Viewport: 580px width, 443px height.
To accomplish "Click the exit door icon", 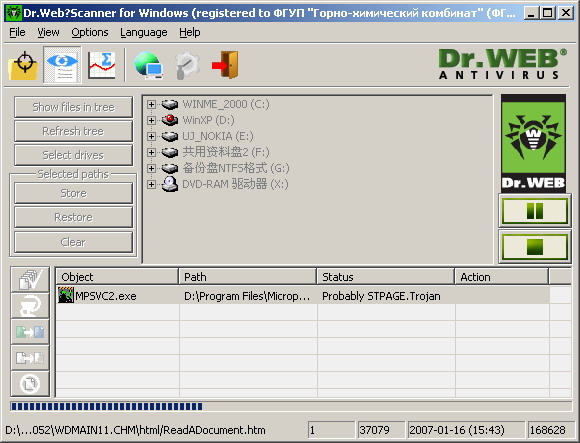I will click(x=225, y=65).
